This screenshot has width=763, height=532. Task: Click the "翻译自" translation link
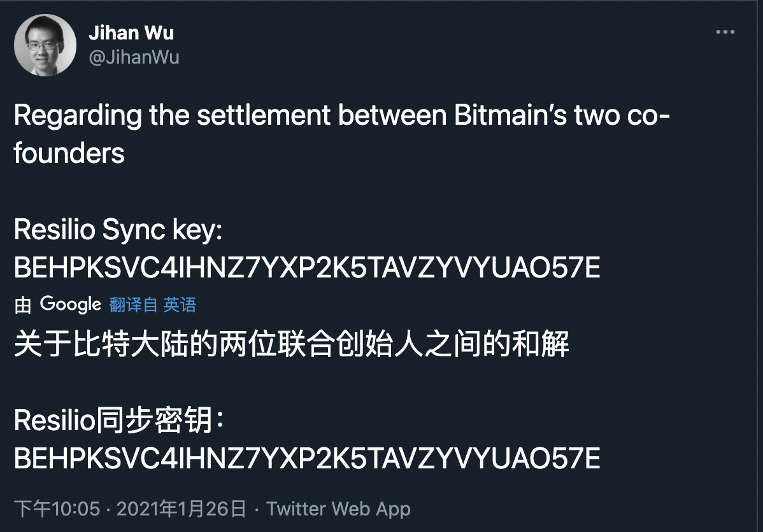click(133, 305)
